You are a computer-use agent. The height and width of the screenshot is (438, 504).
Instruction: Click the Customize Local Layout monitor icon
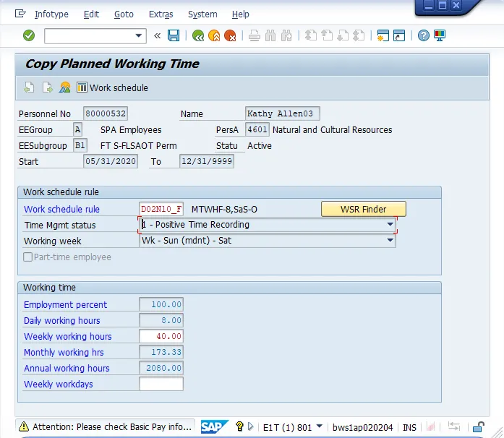[x=440, y=35]
